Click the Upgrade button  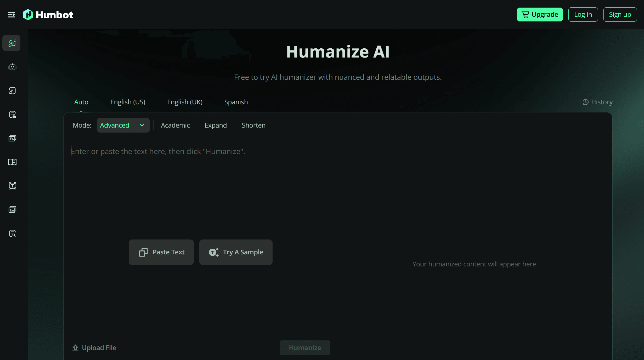coord(540,14)
